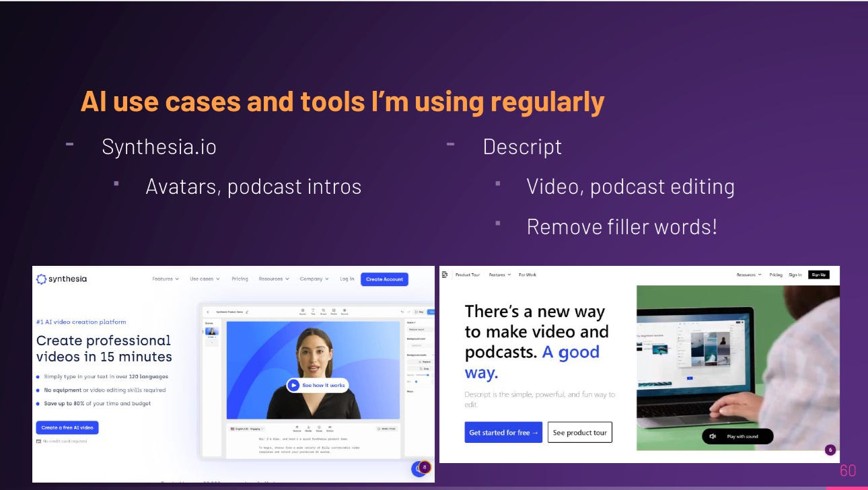Click the play icon on 'See how it works'
Image resolution: width=868 pixels, height=490 pixels.
coord(293,385)
